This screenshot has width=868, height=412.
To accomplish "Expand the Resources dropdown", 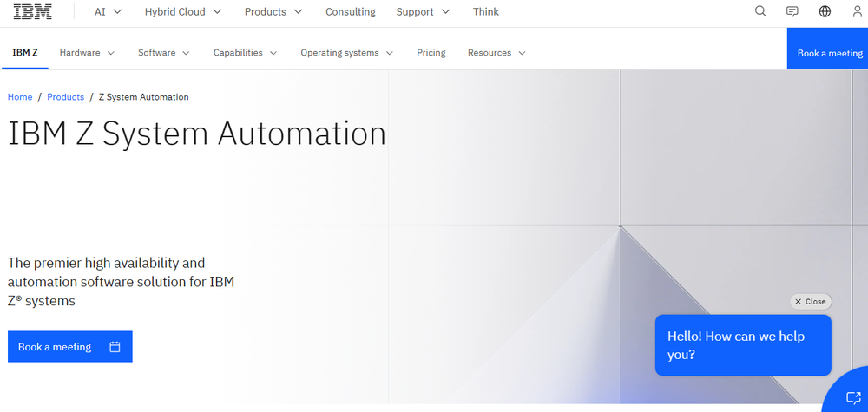I will pyautogui.click(x=496, y=53).
